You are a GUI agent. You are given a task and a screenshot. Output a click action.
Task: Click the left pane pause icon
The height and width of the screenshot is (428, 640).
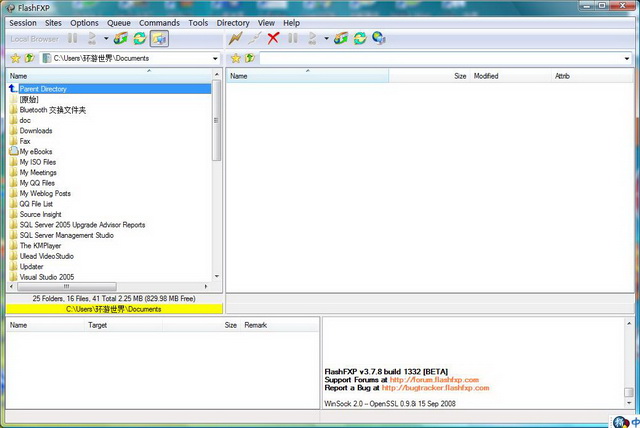pyautogui.click(x=73, y=38)
